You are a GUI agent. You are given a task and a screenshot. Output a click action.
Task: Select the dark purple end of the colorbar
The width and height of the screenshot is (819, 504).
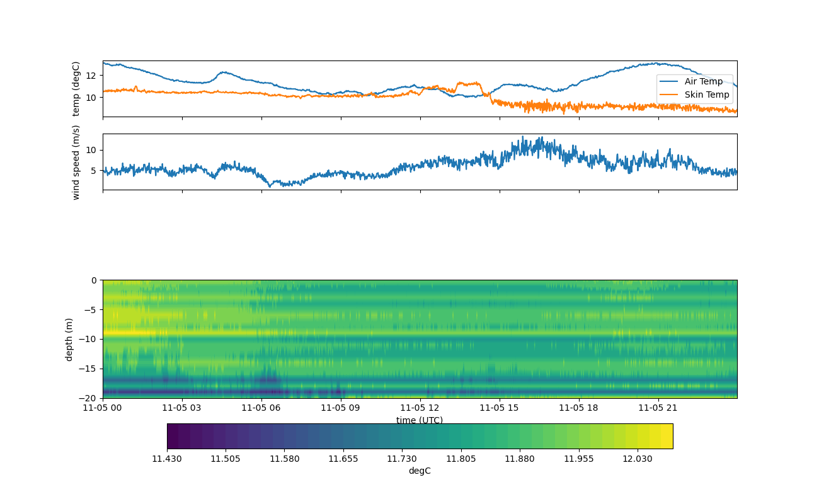coord(173,436)
